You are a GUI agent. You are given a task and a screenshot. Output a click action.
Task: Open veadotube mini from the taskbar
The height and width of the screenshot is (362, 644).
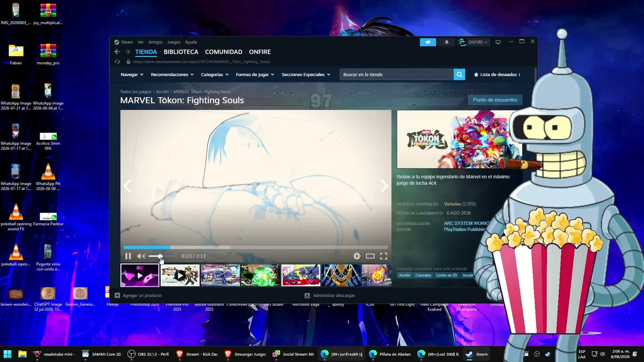(54, 354)
